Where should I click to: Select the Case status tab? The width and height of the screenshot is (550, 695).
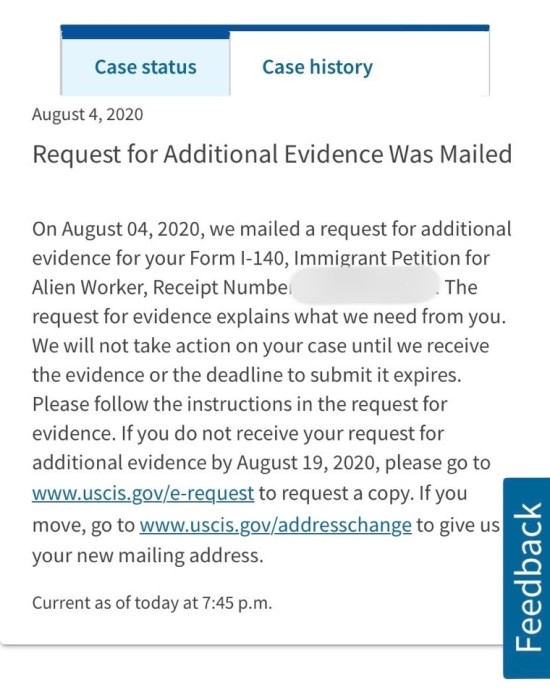coord(145,67)
